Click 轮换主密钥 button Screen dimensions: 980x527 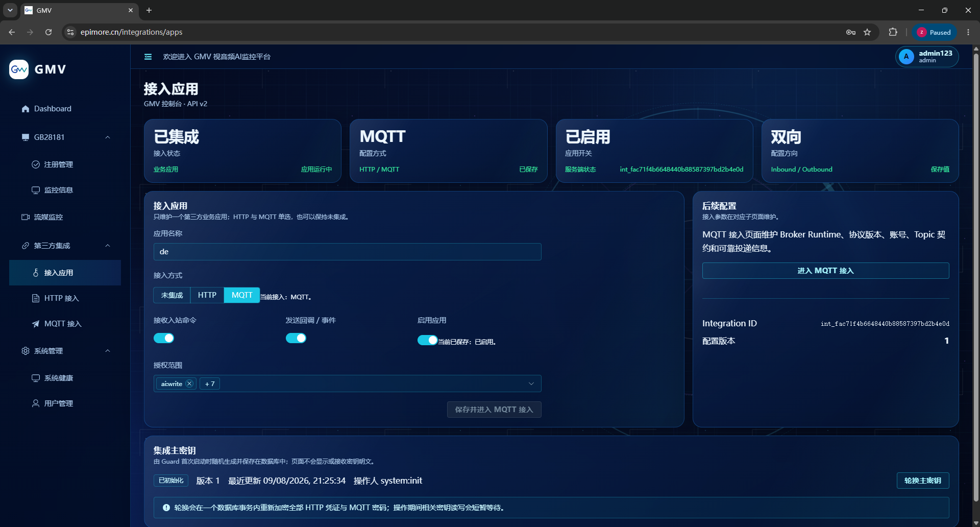(x=923, y=481)
